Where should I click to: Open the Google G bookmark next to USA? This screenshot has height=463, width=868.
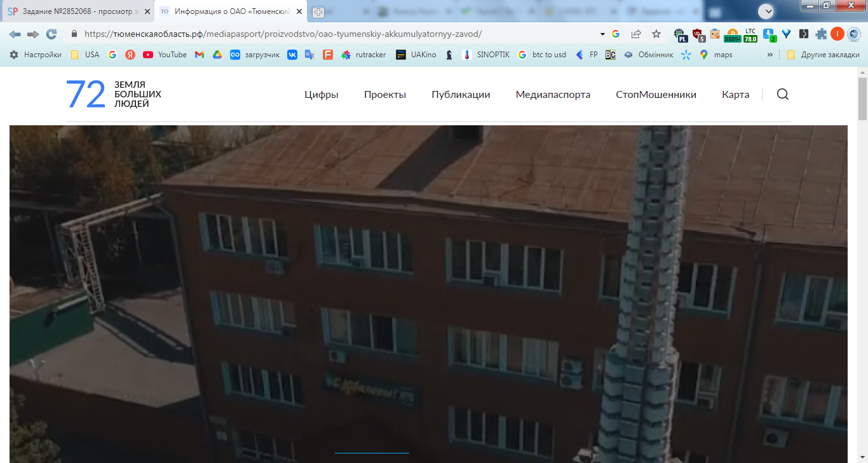[x=112, y=55]
